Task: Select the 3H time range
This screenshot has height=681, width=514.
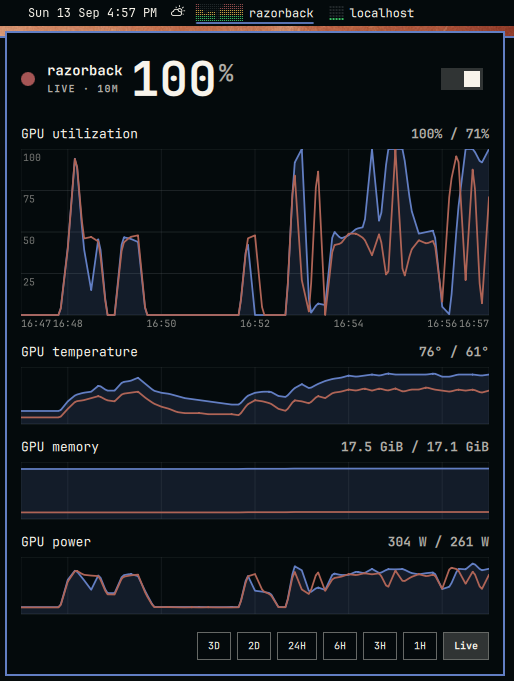Action: pos(380,646)
